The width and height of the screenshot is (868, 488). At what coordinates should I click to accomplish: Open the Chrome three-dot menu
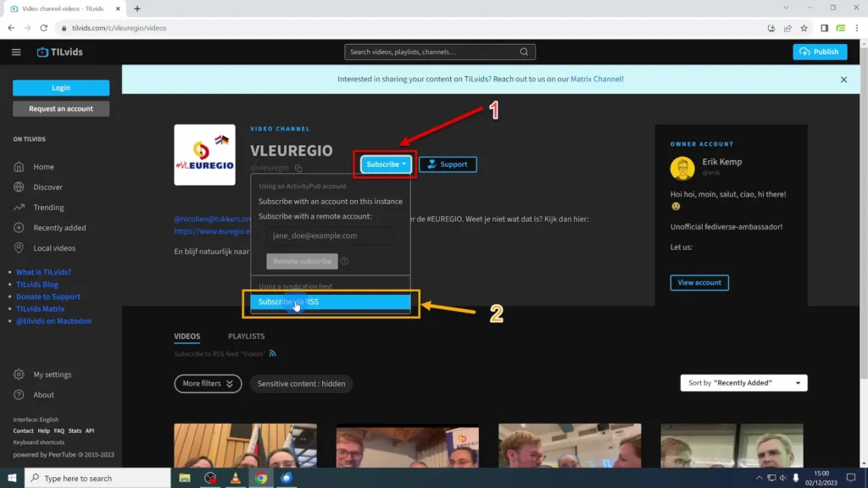pos(857,28)
